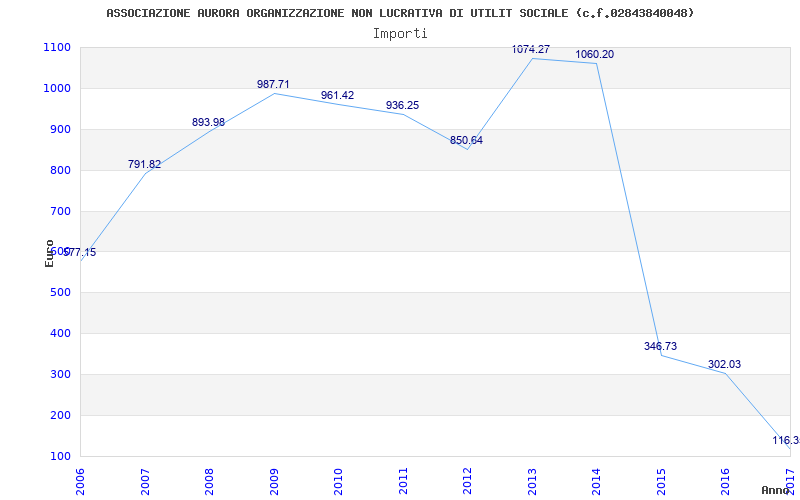
Task: Click the 2016 x-axis year label
Action: 726,481
